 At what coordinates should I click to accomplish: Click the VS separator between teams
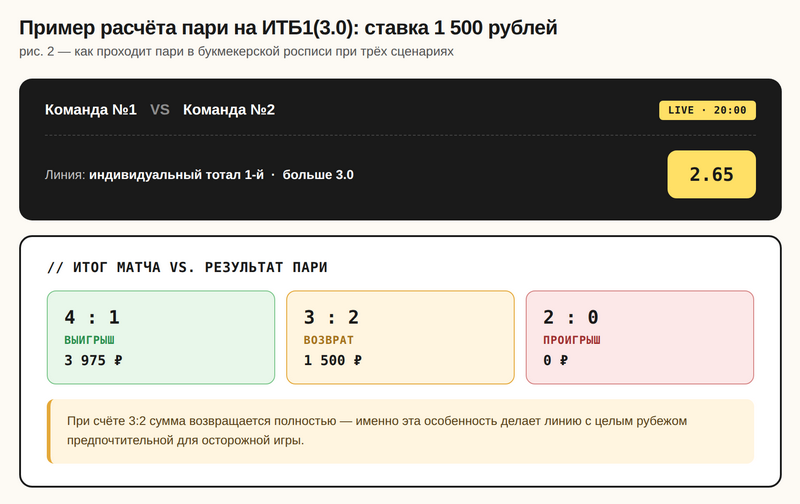pyautogui.click(x=160, y=110)
